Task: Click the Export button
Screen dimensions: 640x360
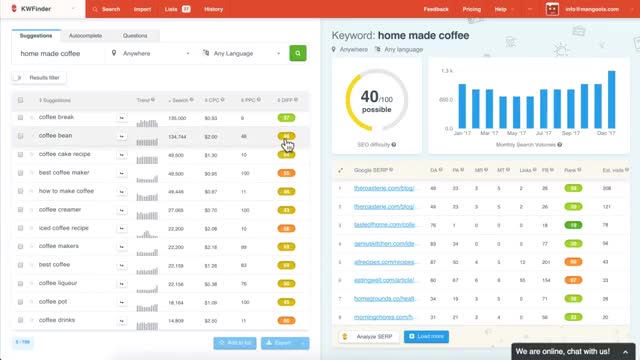Action: click(279, 343)
